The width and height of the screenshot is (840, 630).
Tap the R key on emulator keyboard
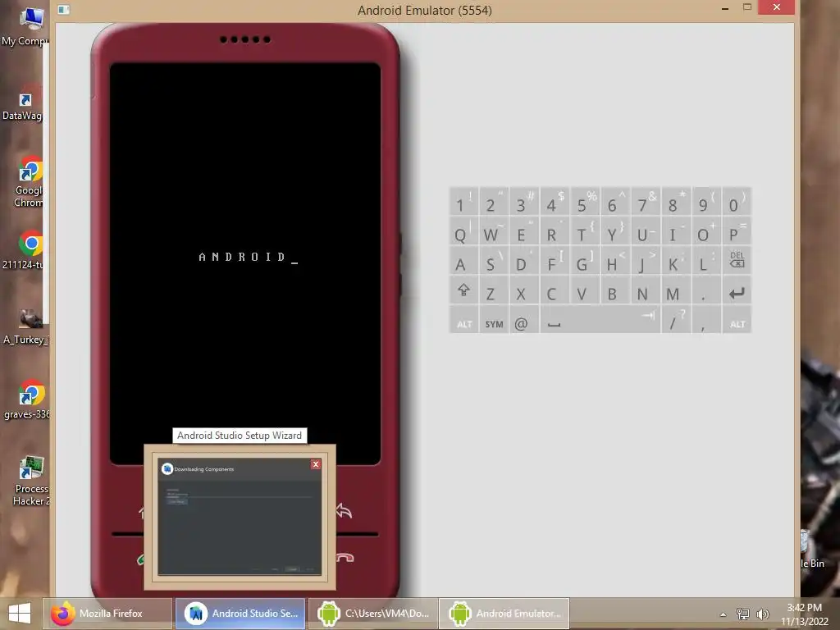pyautogui.click(x=555, y=231)
